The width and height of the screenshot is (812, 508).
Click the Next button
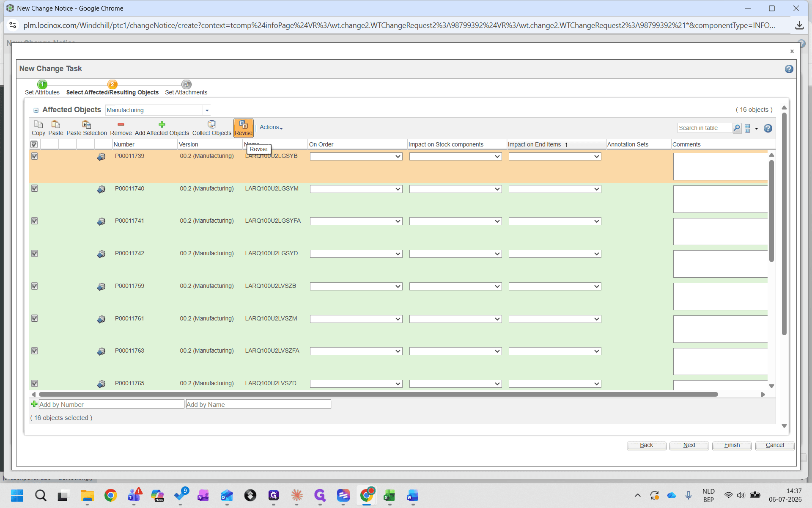coord(689,445)
